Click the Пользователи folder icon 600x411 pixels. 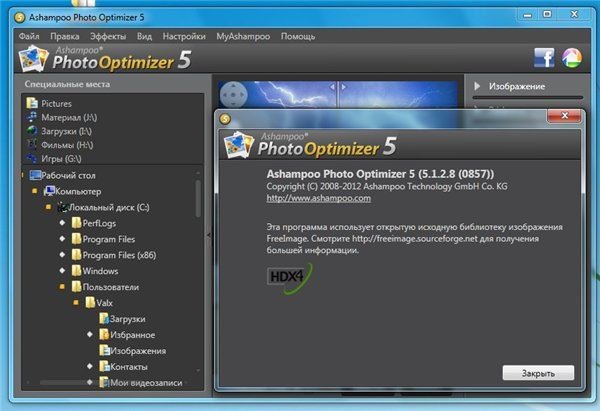click(77, 287)
